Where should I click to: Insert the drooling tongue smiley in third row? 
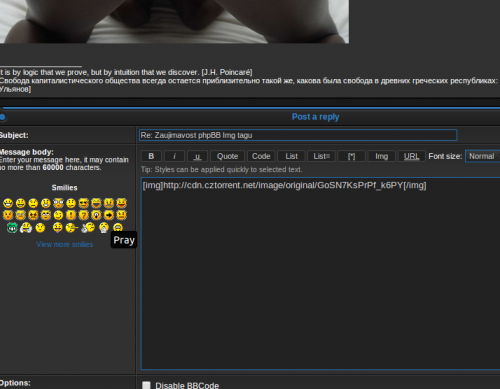point(58,228)
